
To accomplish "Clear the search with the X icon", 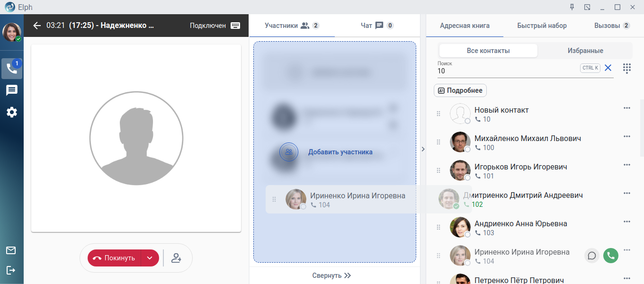I will 608,68.
